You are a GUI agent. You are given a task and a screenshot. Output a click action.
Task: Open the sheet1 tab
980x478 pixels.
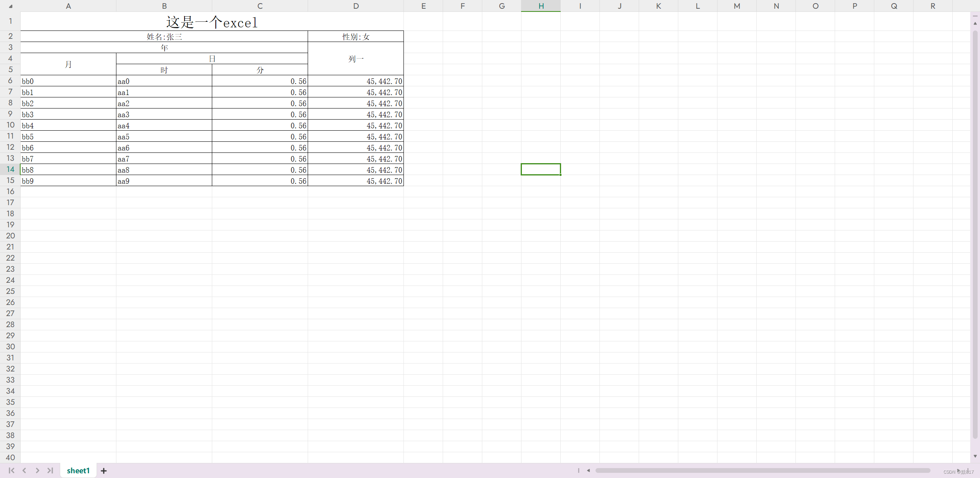[78, 470]
